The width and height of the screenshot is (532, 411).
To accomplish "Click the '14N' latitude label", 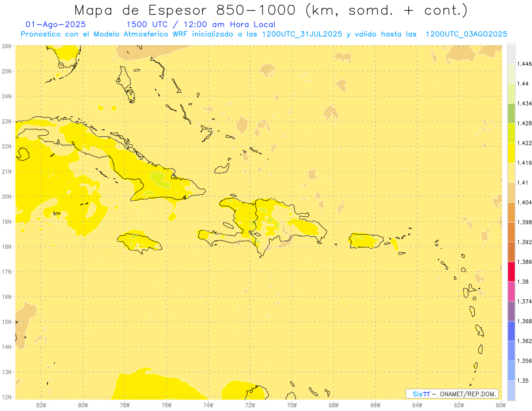I will pyautogui.click(x=7, y=347).
